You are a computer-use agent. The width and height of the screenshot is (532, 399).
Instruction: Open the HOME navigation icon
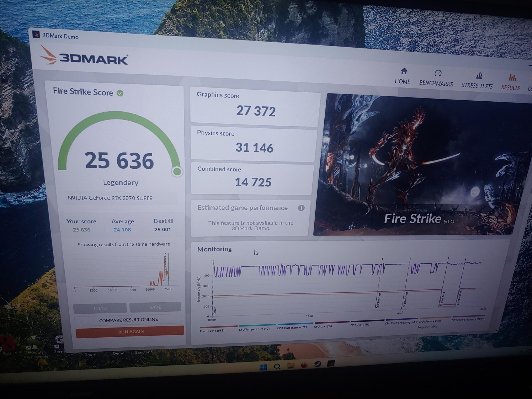coord(404,71)
